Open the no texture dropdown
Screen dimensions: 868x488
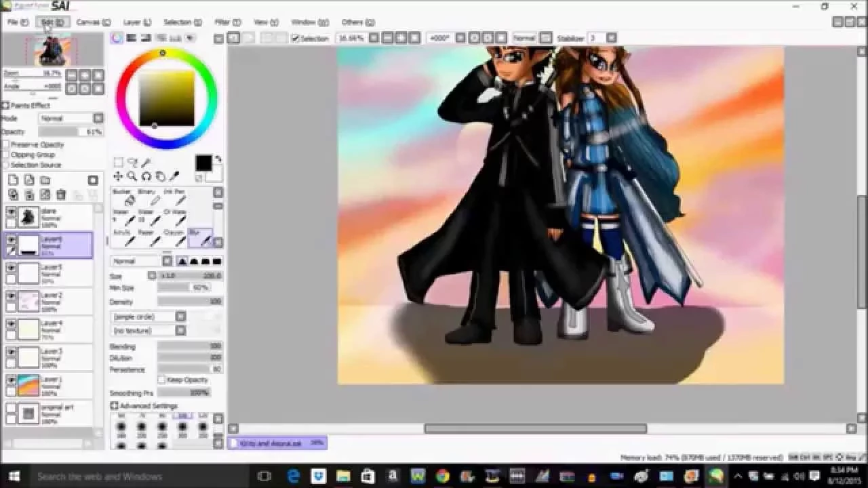pos(180,331)
